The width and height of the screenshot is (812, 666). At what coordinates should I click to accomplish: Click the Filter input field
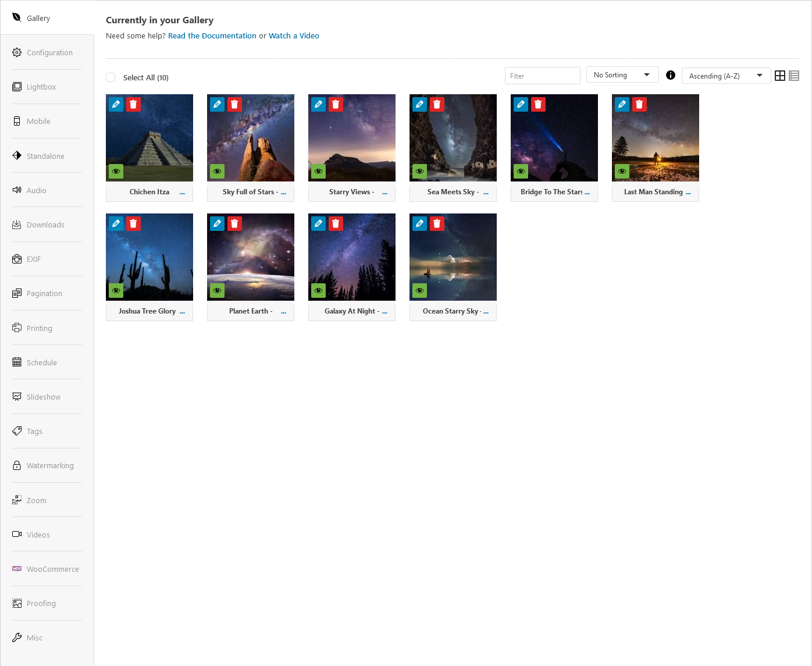(542, 76)
